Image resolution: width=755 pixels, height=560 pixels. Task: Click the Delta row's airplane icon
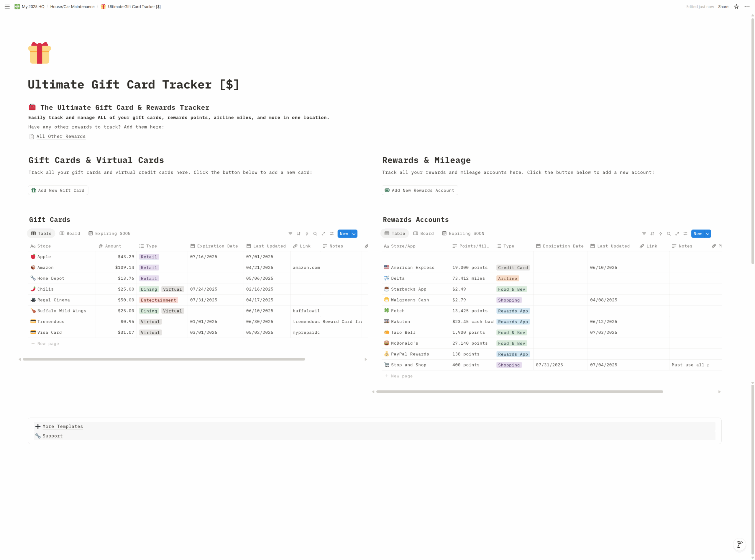click(387, 278)
